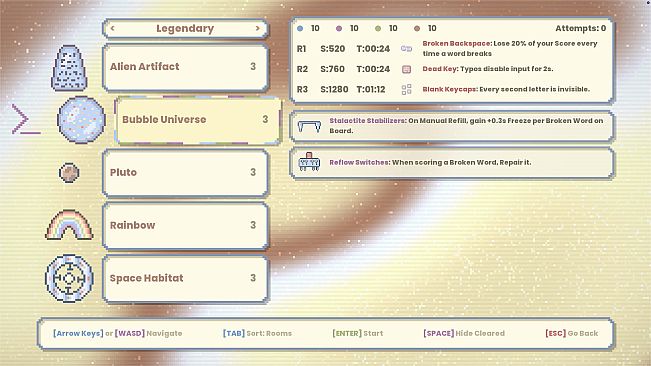Click the Attempts: 0 counter

click(x=580, y=28)
